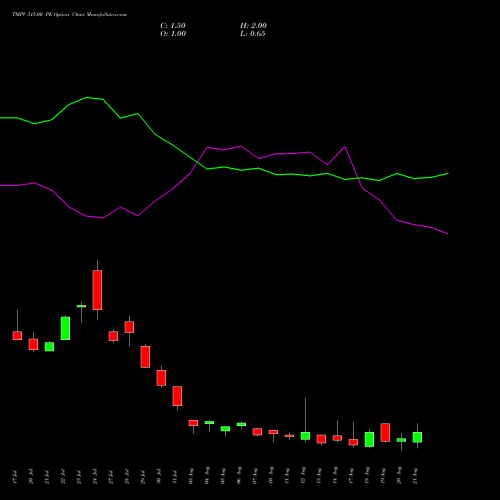Select the green candle for 22 Jul
This screenshot has height=500, width=500.
(65, 328)
